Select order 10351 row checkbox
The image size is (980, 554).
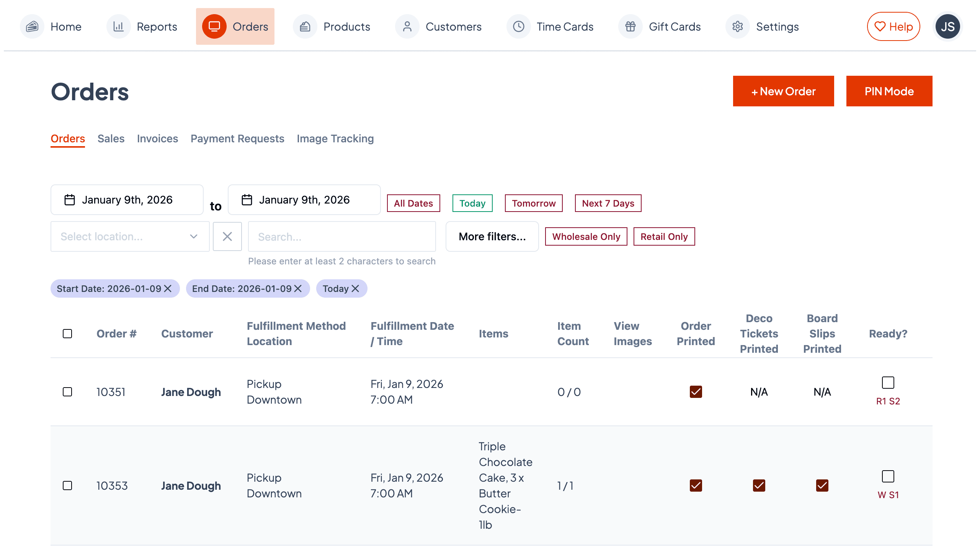(x=67, y=392)
